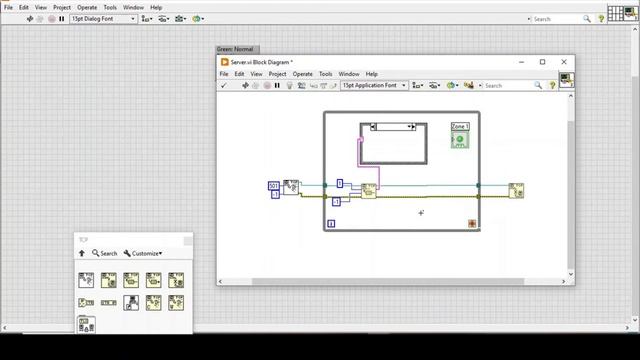Select String To IP from palette
This screenshot has width=640, height=360.
pos(109,302)
